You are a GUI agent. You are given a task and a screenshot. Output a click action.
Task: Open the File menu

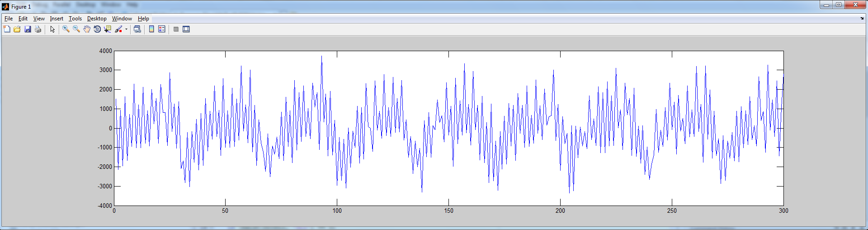pos(9,19)
